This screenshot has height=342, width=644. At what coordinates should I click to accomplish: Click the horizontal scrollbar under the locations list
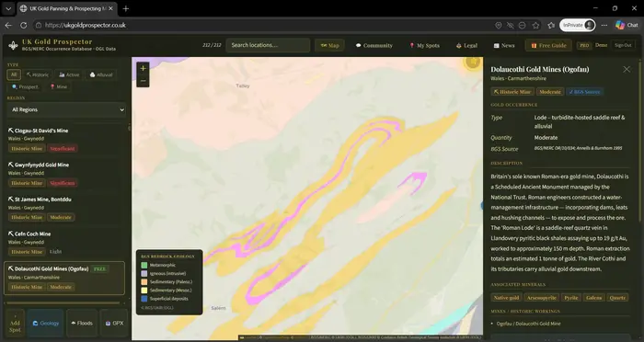[x=63, y=303]
